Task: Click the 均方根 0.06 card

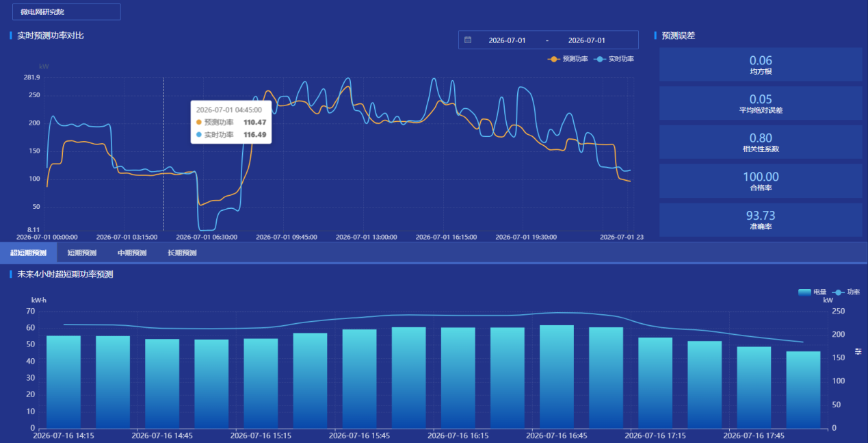Action: pos(761,64)
